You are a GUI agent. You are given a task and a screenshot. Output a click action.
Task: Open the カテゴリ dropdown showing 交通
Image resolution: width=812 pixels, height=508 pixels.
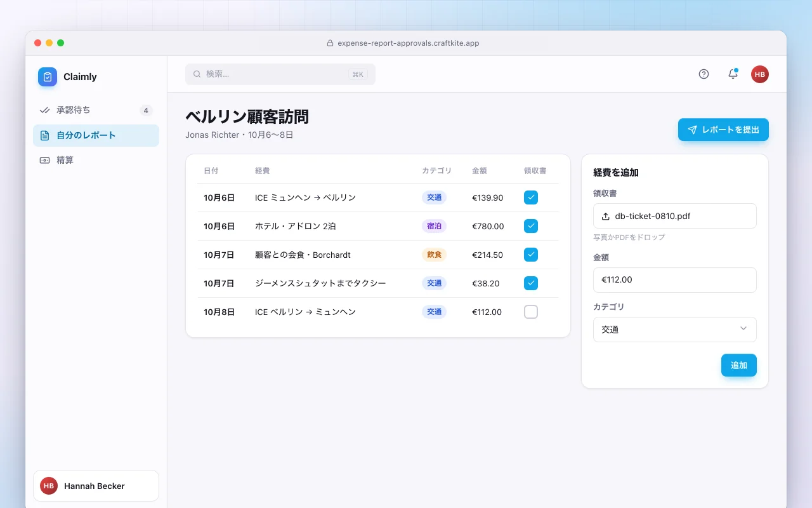tap(675, 330)
